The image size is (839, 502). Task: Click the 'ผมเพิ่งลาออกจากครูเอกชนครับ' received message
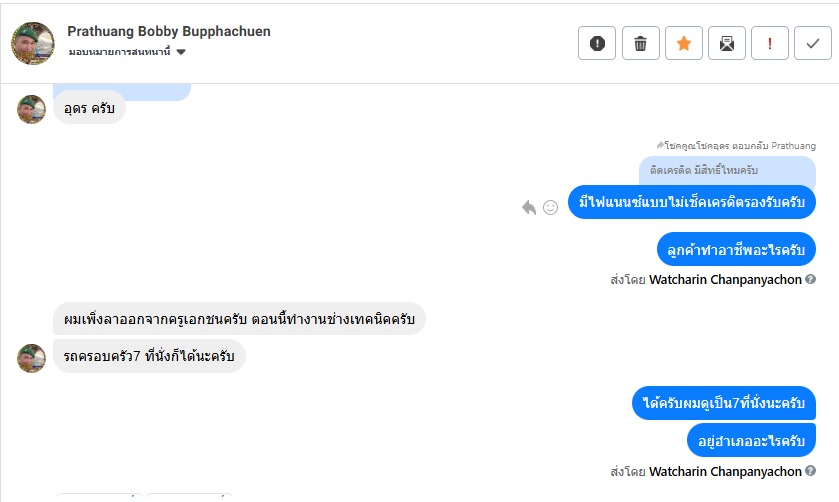pos(239,319)
